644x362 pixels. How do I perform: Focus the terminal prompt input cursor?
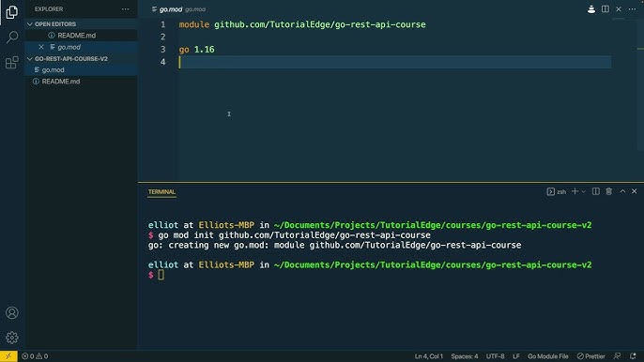click(161, 275)
